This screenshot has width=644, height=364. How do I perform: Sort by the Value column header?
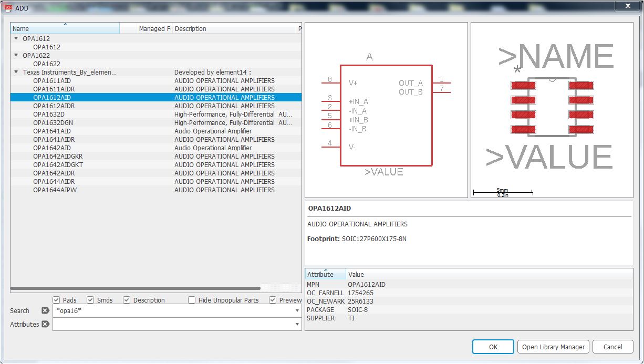[489, 274]
